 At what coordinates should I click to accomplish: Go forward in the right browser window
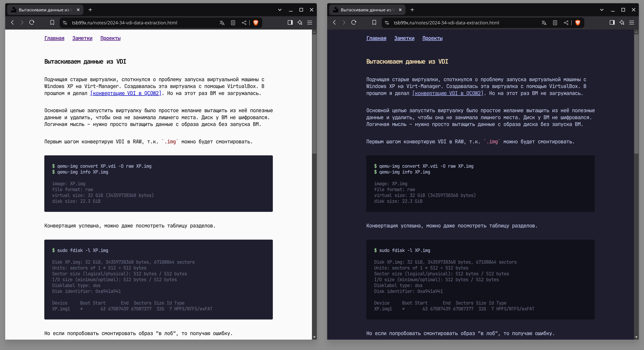tap(344, 23)
